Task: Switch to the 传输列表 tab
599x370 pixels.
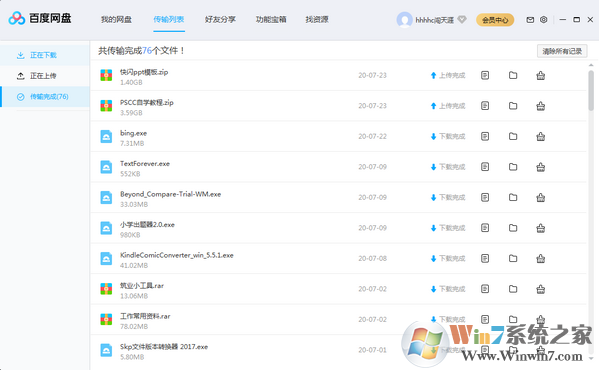Action: point(169,19)
